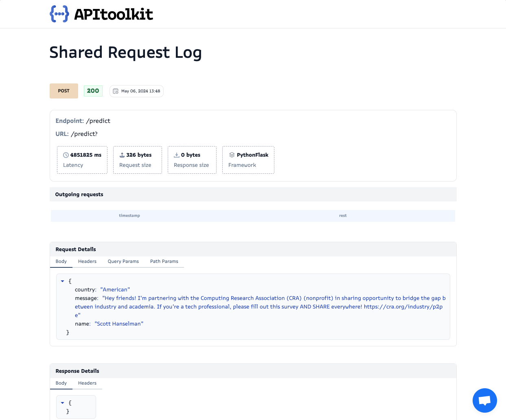
Task: Click the 200 status badge
Action: (x=93, y=91)
